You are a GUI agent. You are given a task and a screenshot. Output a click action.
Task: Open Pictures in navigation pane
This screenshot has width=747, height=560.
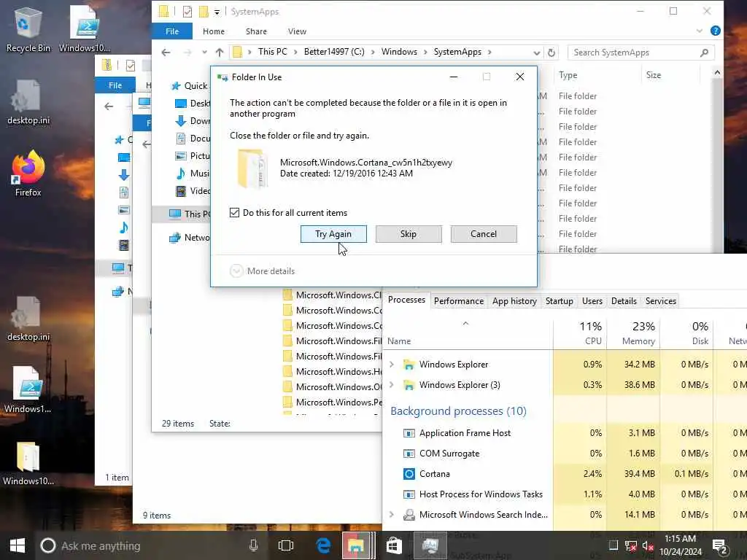tap(193, 156)
